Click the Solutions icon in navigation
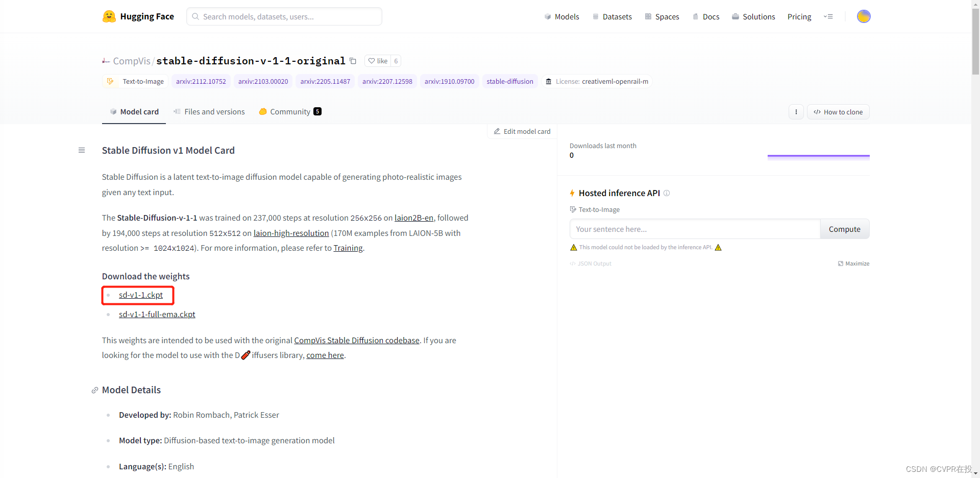 point(736,16)
